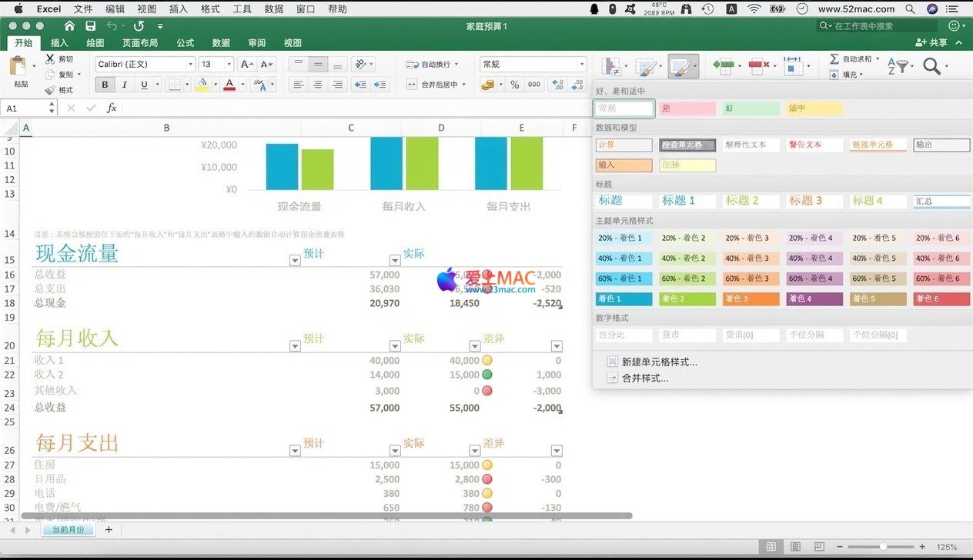Toggle italic formatting button
Image resolution: width=973 pixels, height=560 pixels.
tap(125, 85)
